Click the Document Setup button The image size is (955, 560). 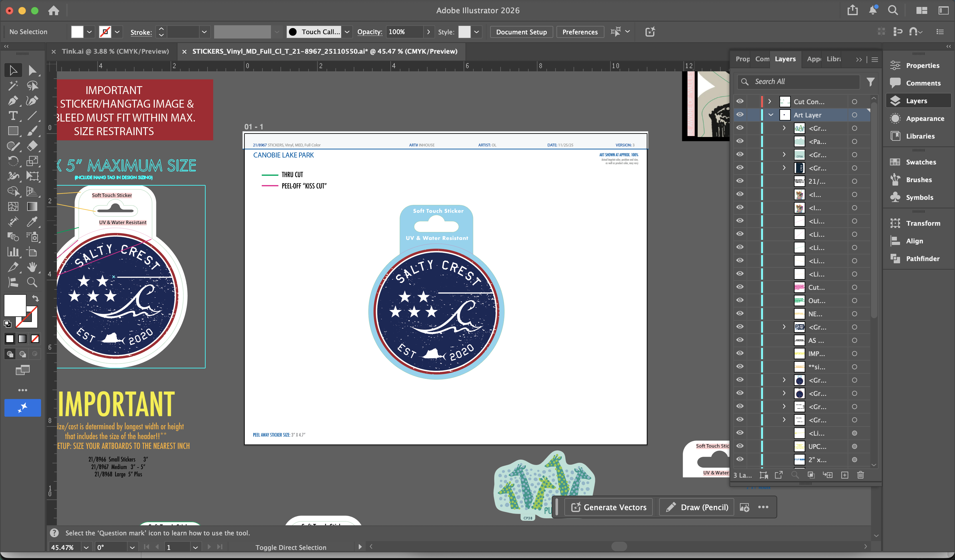pos(521,32)
